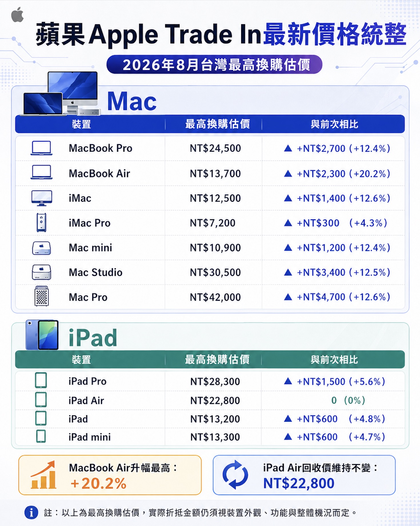
Task: Click the banner 2026年8月台灣最高換購估價
Action: (215, 65)
